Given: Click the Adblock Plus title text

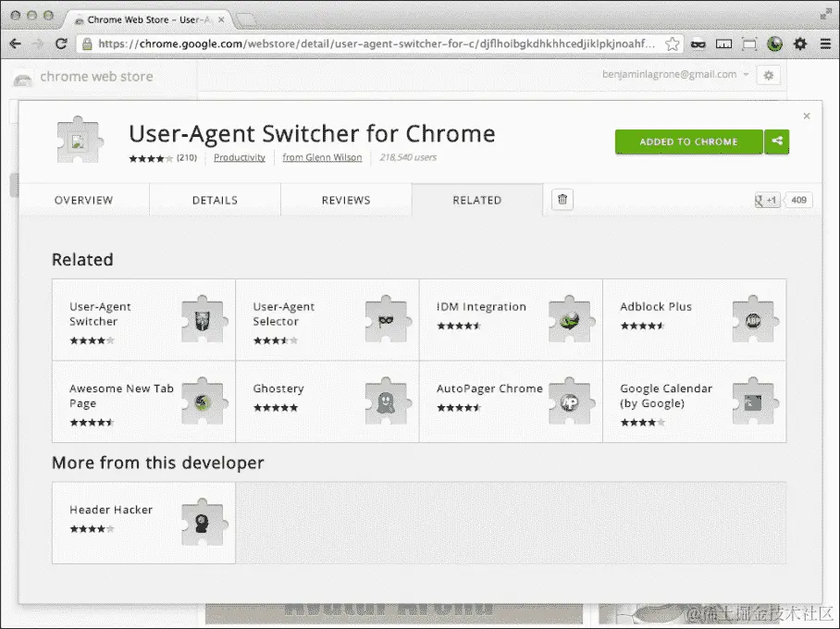Looking at the screenshot, I should point(656,306).
